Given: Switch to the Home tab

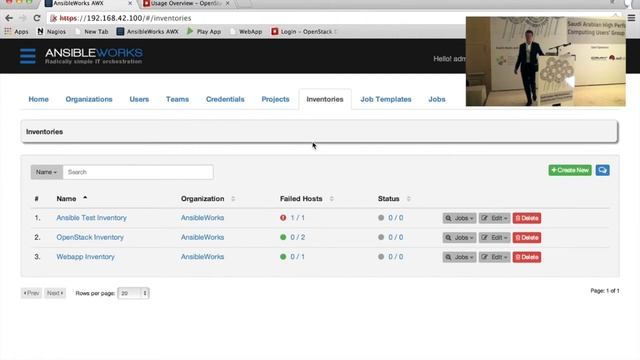Looking at the screenshot, I should [x=38, y=99].
